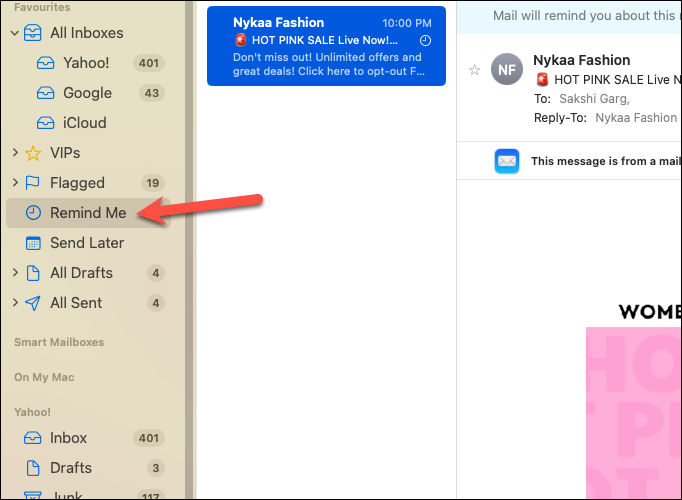
Task: Expand the Flagged chevron
Action: (15, 183)
